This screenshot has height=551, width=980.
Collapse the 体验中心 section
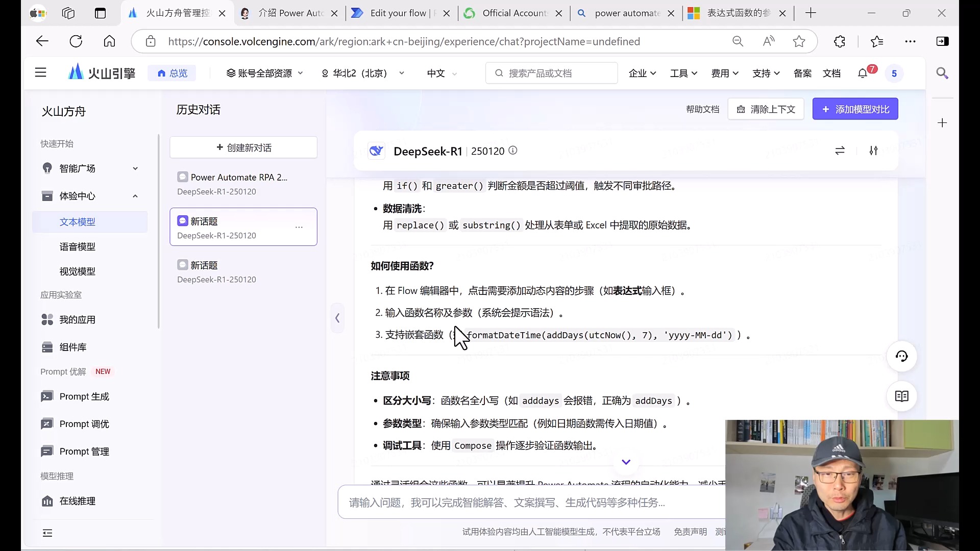135,196
